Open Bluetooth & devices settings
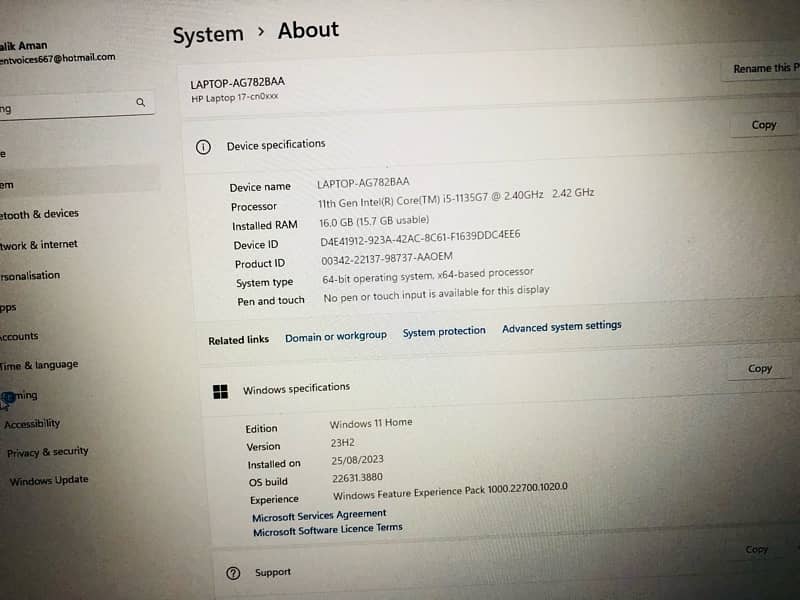Image resolution: width=800 pixels, height=600 pixels. [x=40, y=214]
